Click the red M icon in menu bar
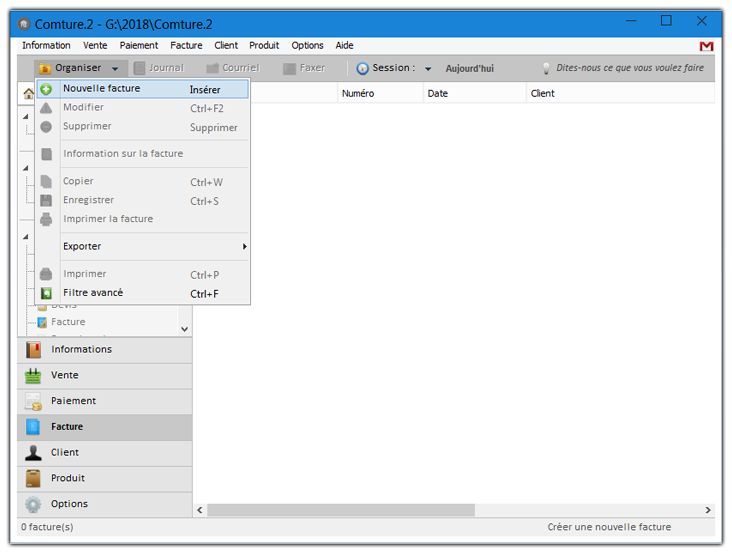732x554 pixels. (x=706, y=46)
